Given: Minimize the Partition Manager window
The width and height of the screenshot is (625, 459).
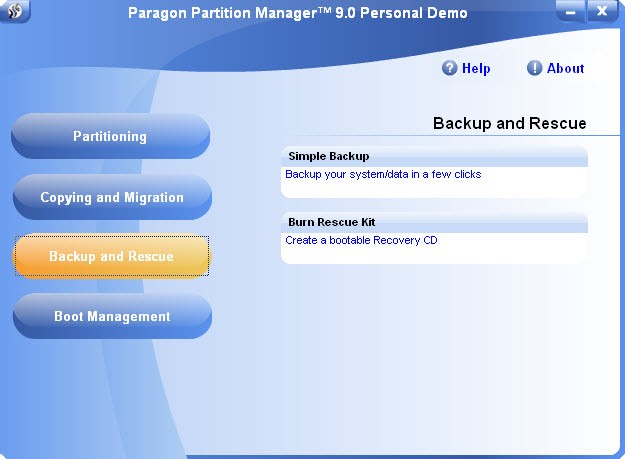Looking at the screenshot, I should [x=568, y=12].
